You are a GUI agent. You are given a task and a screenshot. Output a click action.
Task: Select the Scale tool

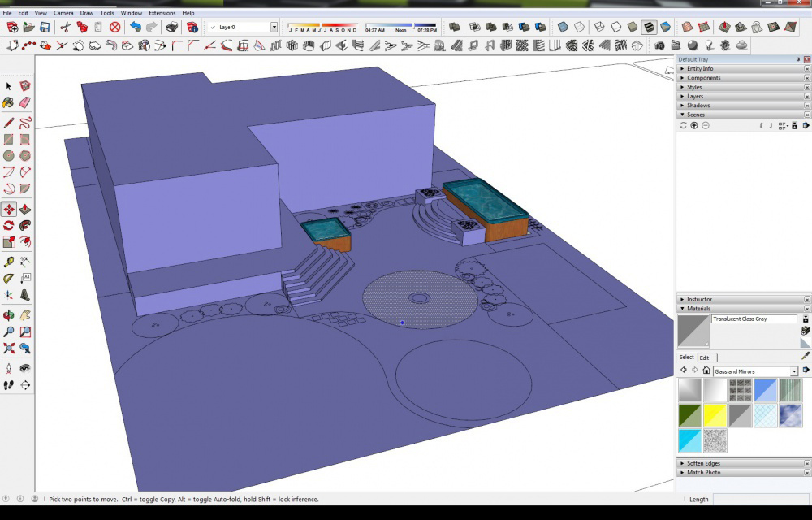(x=9, y=242)
